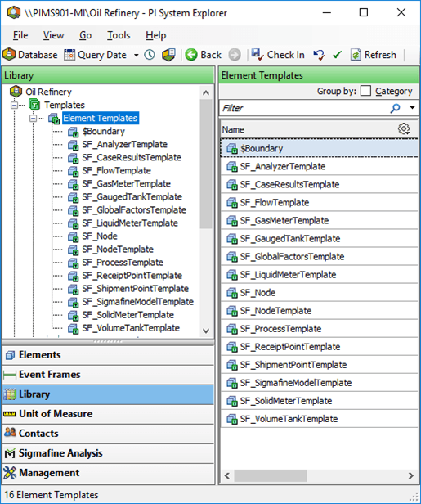Click the greyed Forward arrow icon
Viewport: 421px width, 504px height.
235,55
